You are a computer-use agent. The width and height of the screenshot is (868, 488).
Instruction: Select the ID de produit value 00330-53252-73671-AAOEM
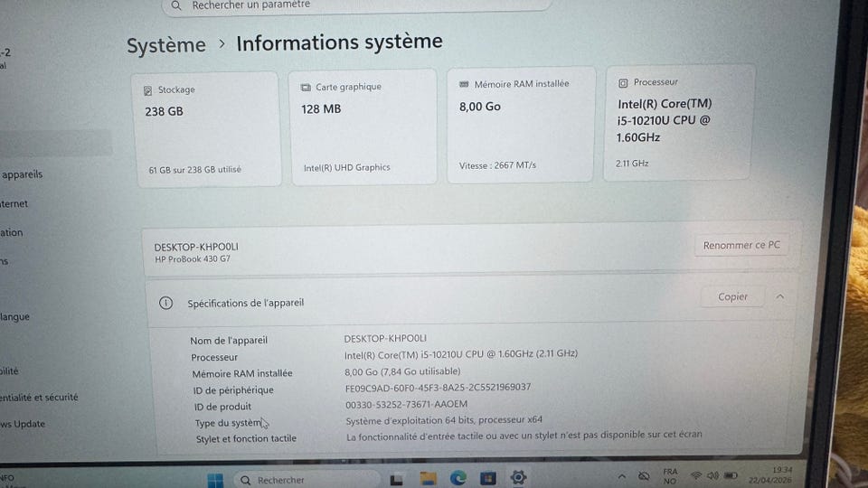[x=406, y=405]
